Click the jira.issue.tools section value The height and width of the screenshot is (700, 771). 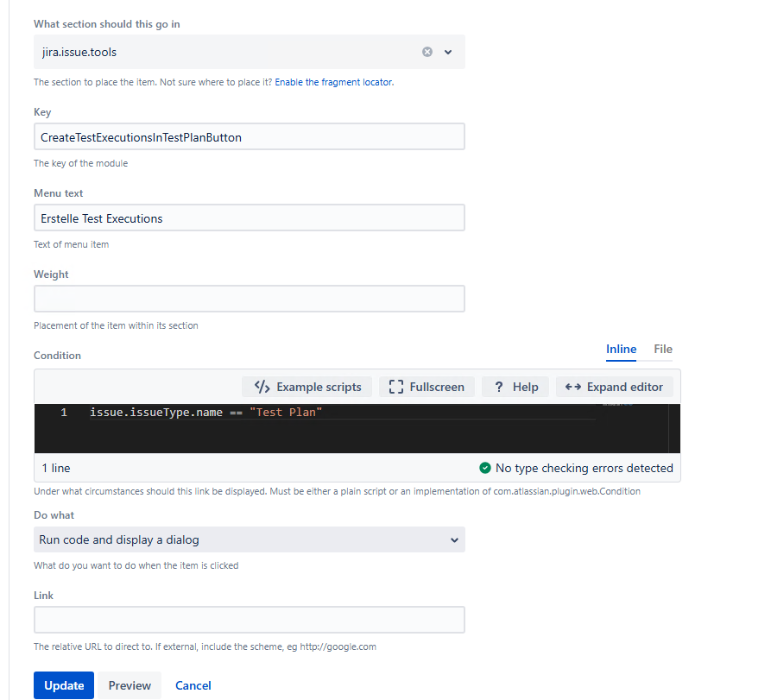click(79, 52)
